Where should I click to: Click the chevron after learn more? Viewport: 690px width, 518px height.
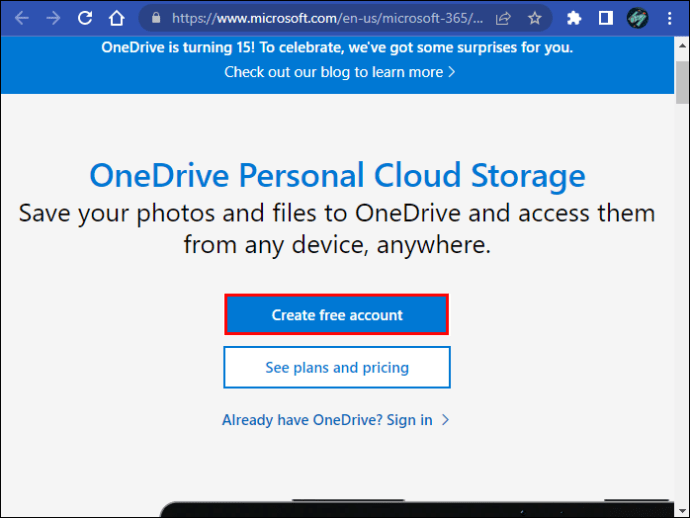click(452, 72)
